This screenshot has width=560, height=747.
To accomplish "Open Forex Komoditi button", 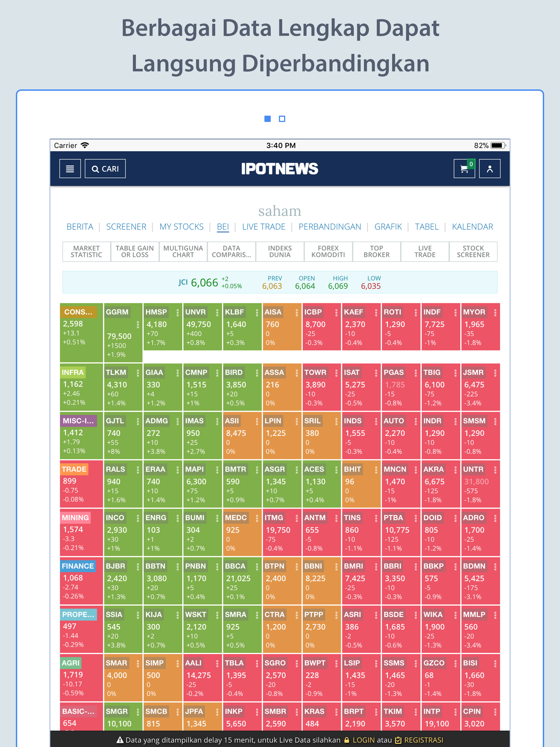I will 328,252.
